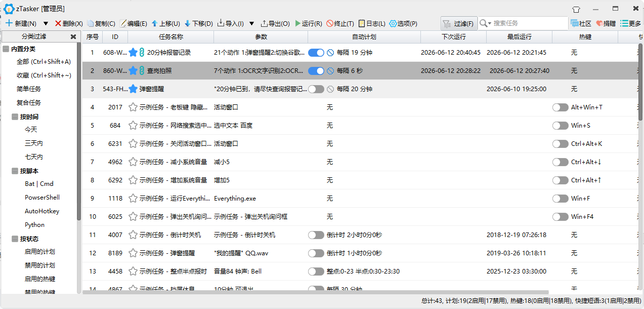
Task: Open the 社区 community link
Action: [x=581, y=23]
